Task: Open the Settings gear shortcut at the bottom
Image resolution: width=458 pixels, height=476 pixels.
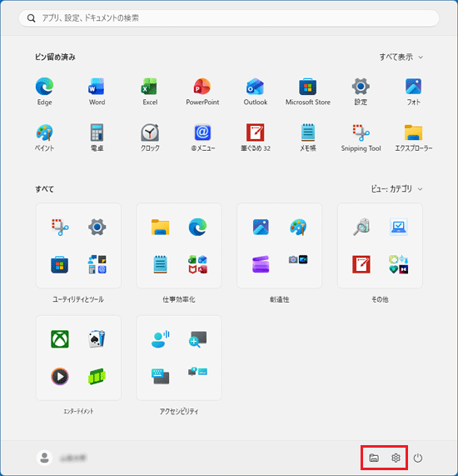Action: 396,458
